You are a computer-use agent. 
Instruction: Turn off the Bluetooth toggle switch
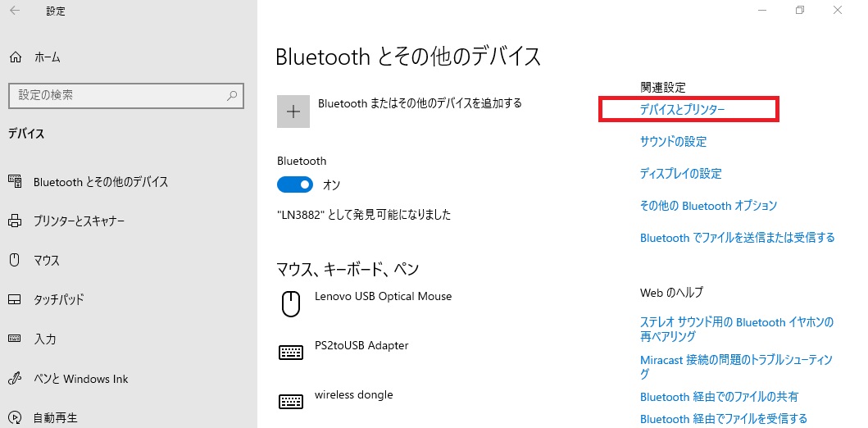pos(295,184)
